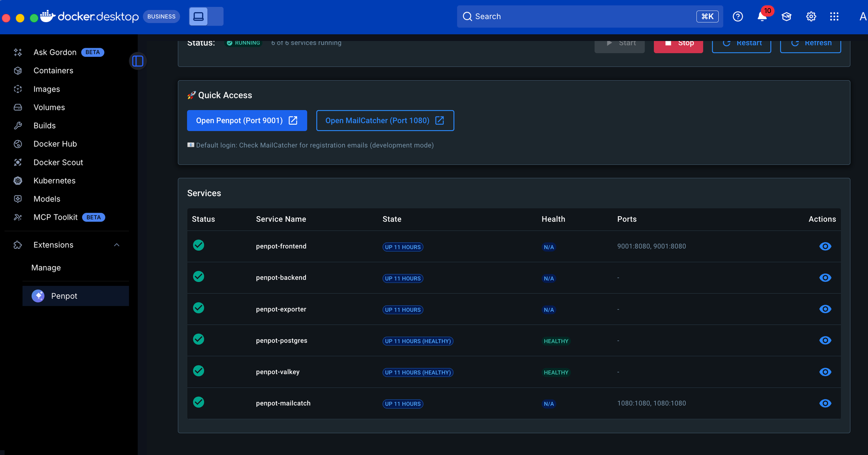Open the apps grid icon

[x=834, y=16]
